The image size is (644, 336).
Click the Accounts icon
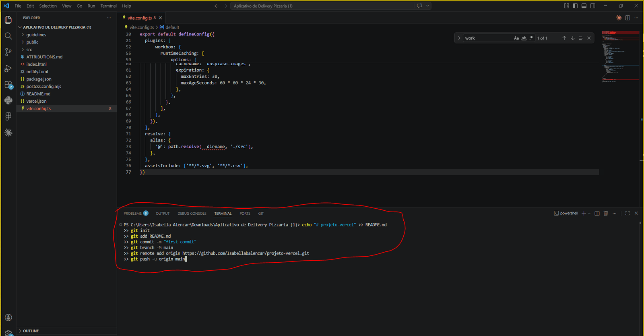click(8, 317)
